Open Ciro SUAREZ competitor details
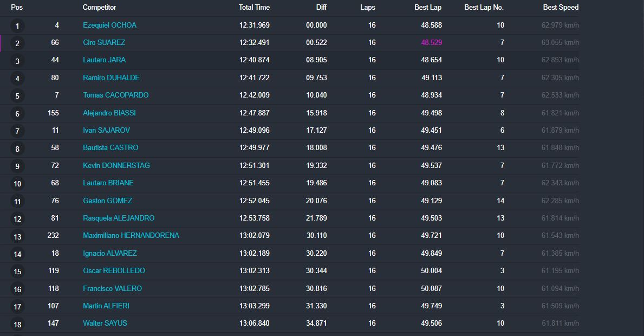This screenshot has height=336, width=644. click(x=104, y=42)
